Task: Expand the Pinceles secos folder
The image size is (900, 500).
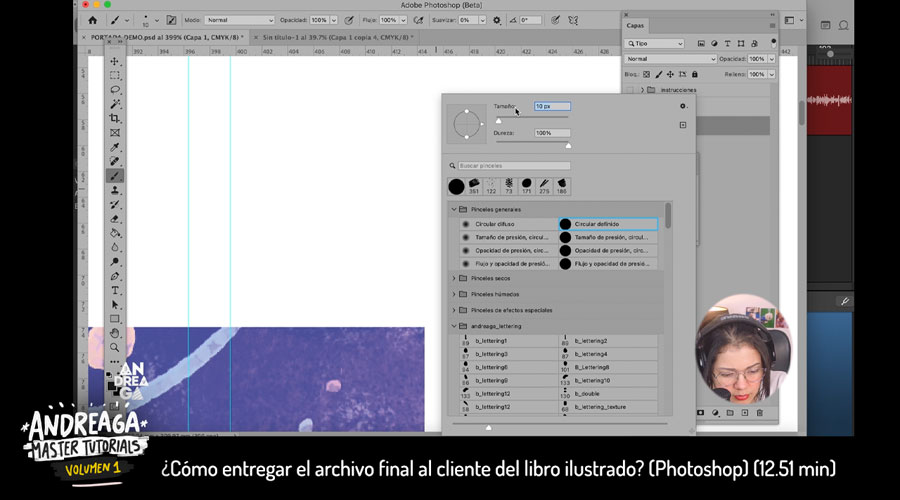Action: point(454,278)
